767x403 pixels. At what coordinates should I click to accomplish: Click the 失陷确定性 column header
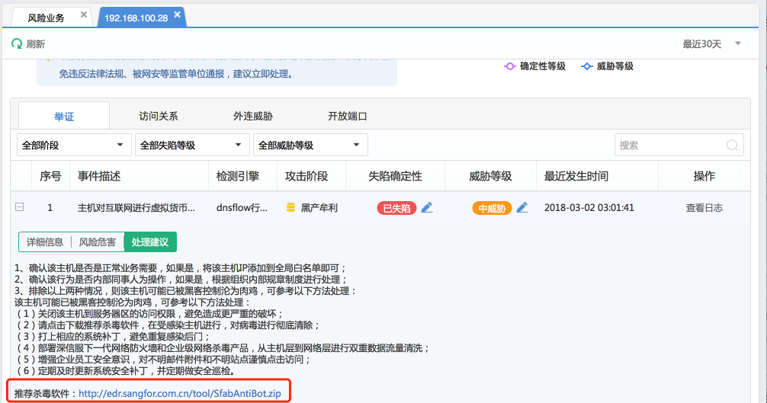[395, 176]
